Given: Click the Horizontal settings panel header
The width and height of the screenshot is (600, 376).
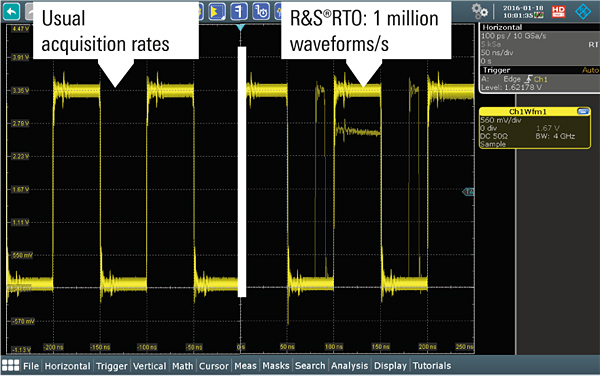Looking at the screenshot, I should (x=540, y=27).
